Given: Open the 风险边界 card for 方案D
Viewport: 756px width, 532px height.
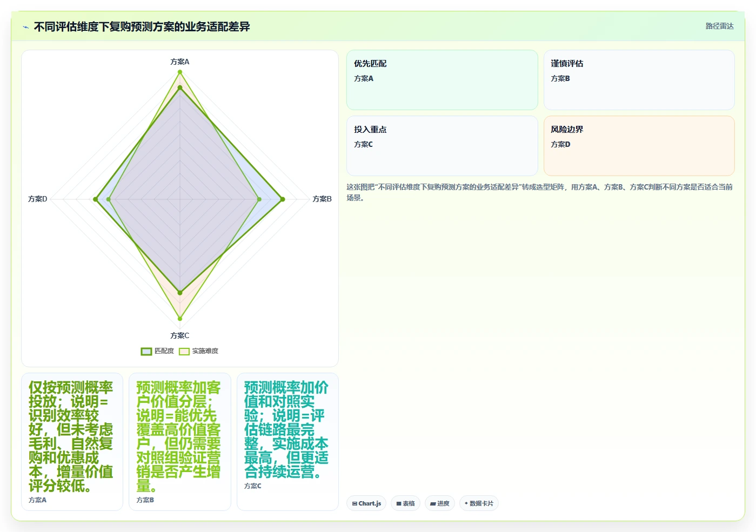Looking at the screenshot, I should [x=639, y=146].
